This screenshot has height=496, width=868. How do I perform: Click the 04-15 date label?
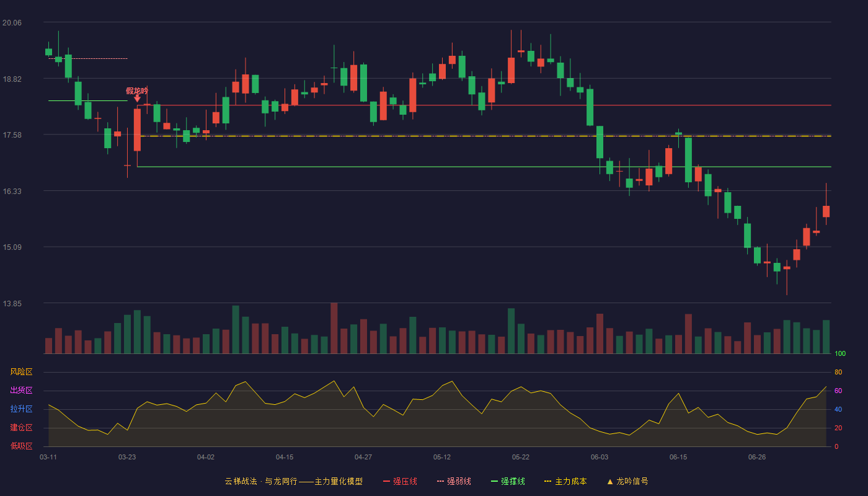285,457
